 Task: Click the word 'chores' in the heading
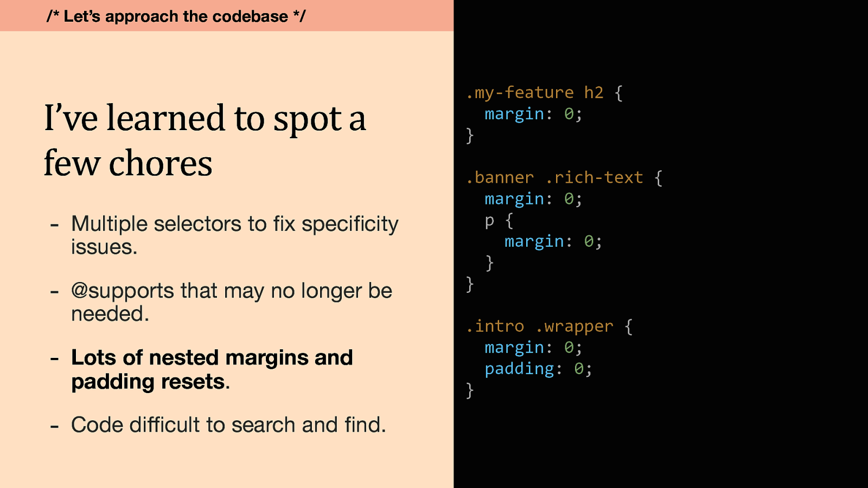coord(161,163)
